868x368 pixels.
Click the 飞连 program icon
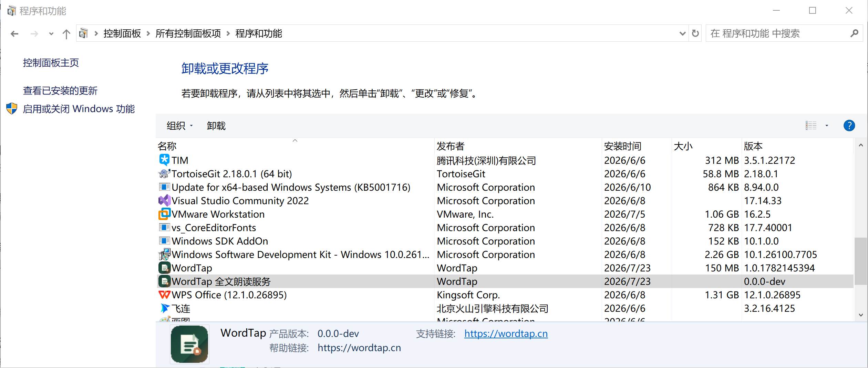(x=164, y=308)
